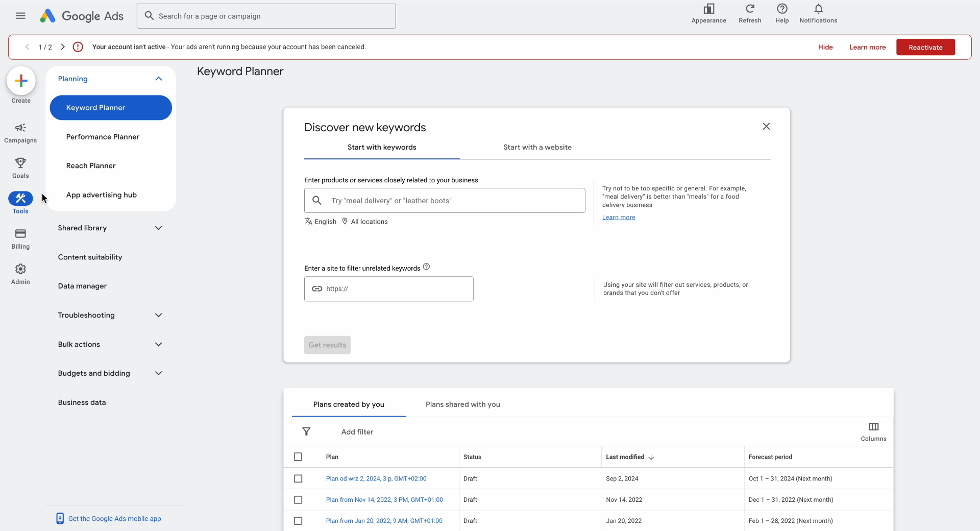The width and height of the screenshot is (980, 531).
Task: Tick checkbox for Nov 14, 2022 plan
Action: pyautogui.click(x=298, y=500)
